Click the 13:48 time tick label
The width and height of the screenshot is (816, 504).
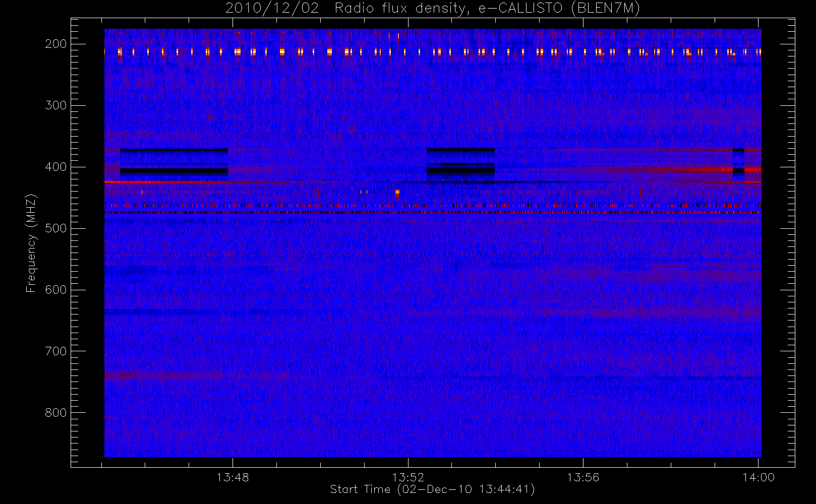(x=232, y=477)
